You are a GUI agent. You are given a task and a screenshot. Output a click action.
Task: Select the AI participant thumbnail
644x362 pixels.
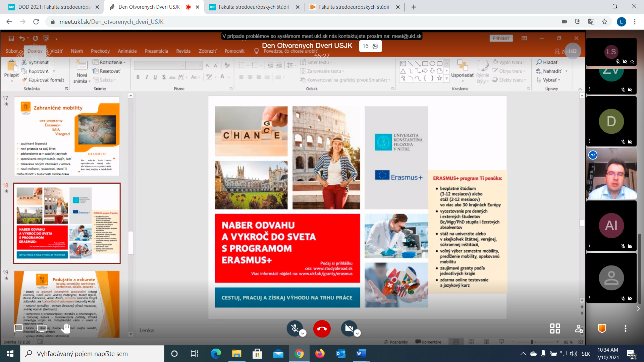[x=611, y=226]
